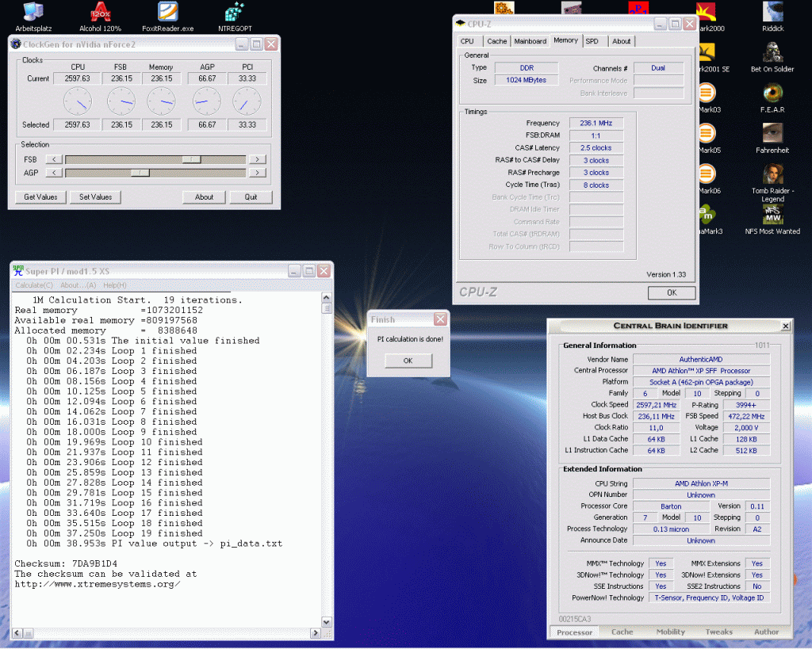812x649 pixels.
Task: Open Author tab in Central Brain Identifier
Action: [767, 632]
